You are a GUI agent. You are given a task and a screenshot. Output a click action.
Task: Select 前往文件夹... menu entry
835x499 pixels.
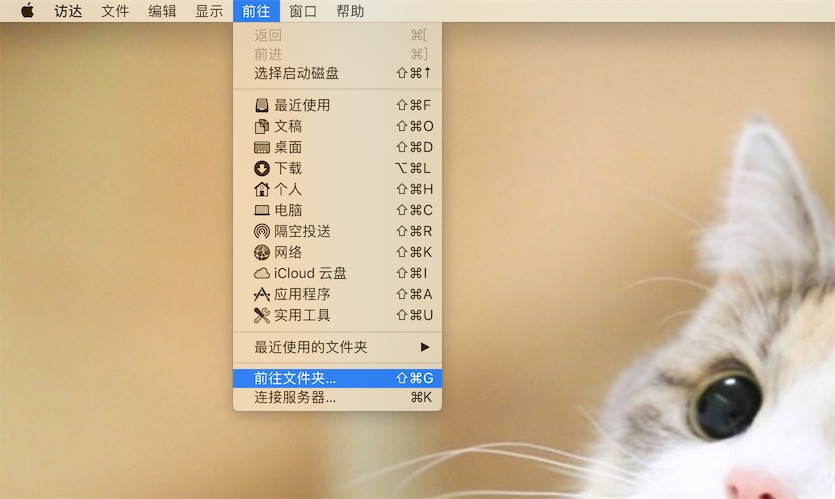point(337,378)
